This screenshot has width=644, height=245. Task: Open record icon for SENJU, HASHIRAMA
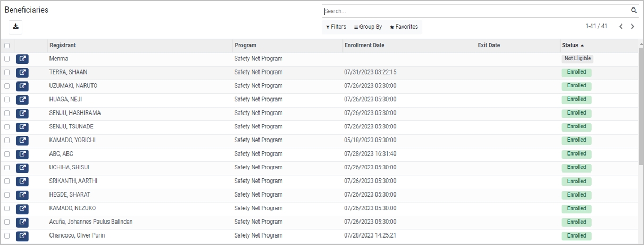(22, 113)
